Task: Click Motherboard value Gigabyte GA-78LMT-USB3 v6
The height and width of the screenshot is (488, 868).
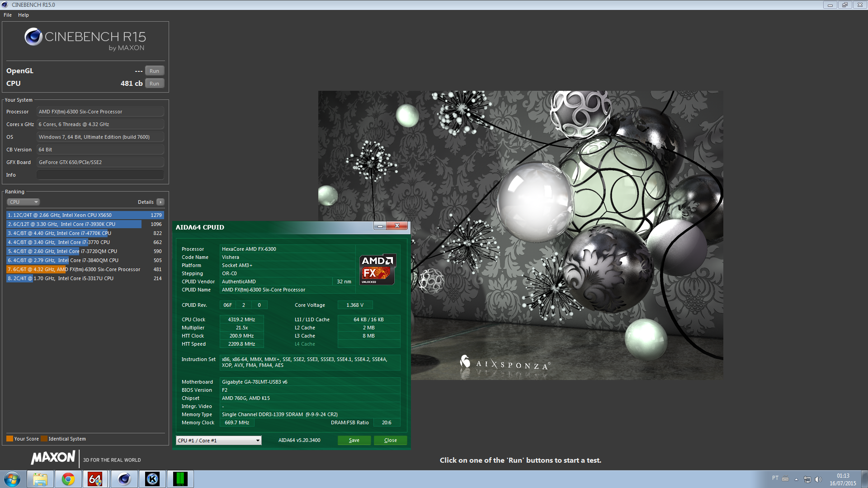Action: pos(310,382)
